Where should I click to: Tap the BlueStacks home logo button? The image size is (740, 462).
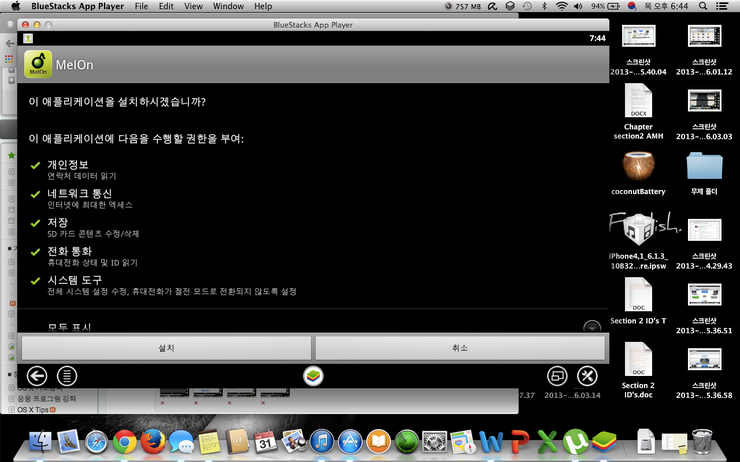pyautogui.click(x=313, y=376)
